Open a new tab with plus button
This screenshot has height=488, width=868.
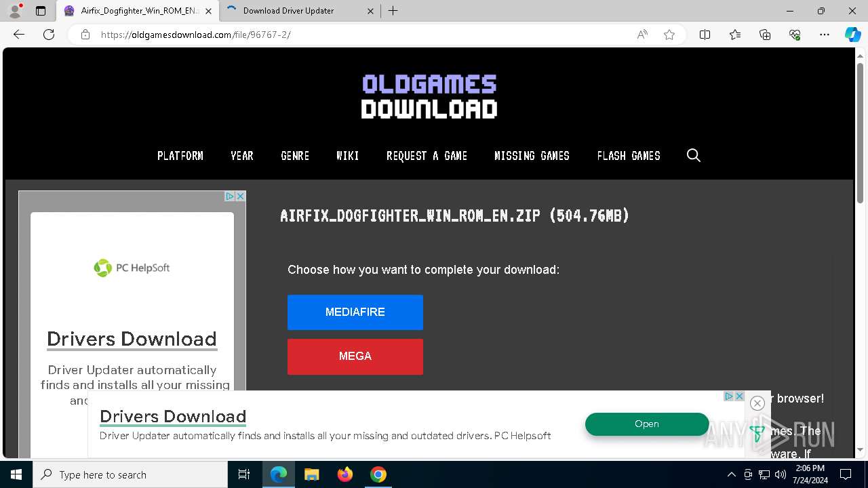393,11
